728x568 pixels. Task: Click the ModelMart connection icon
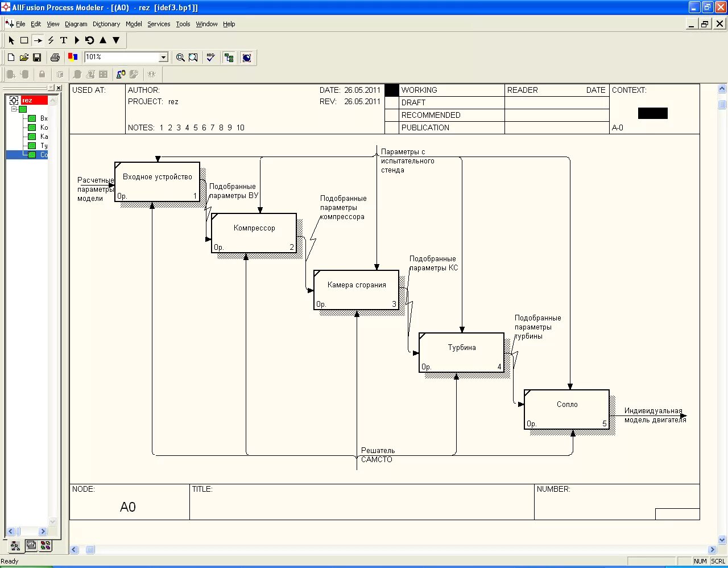(x=121, y=74)
